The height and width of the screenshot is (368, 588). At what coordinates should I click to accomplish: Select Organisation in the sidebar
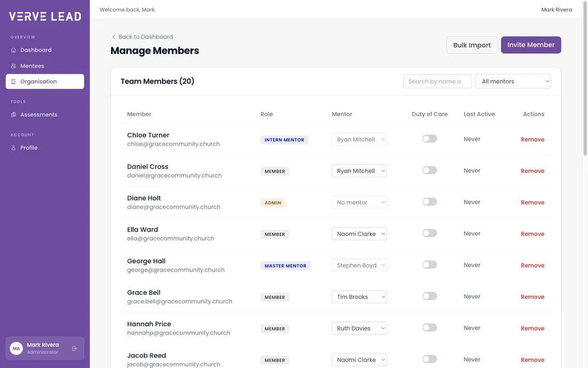click(x=44, y=81)
